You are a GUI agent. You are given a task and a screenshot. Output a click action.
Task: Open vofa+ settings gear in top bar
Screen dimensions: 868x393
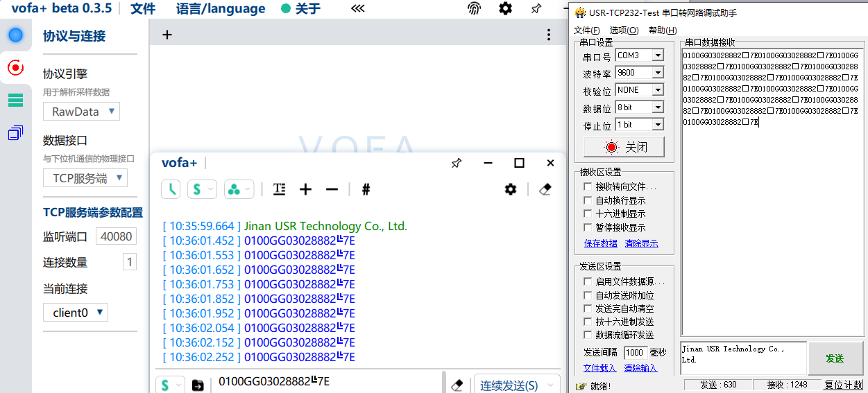[x=506, y=9]
